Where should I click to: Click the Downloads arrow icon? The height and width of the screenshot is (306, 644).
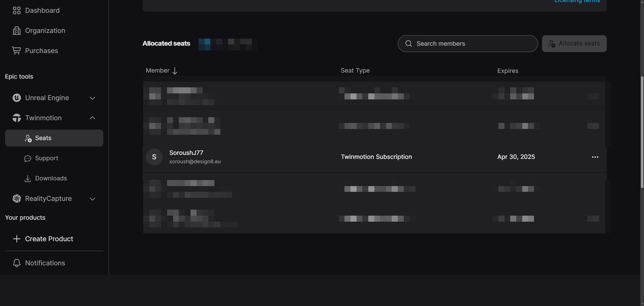pos(28,178)
